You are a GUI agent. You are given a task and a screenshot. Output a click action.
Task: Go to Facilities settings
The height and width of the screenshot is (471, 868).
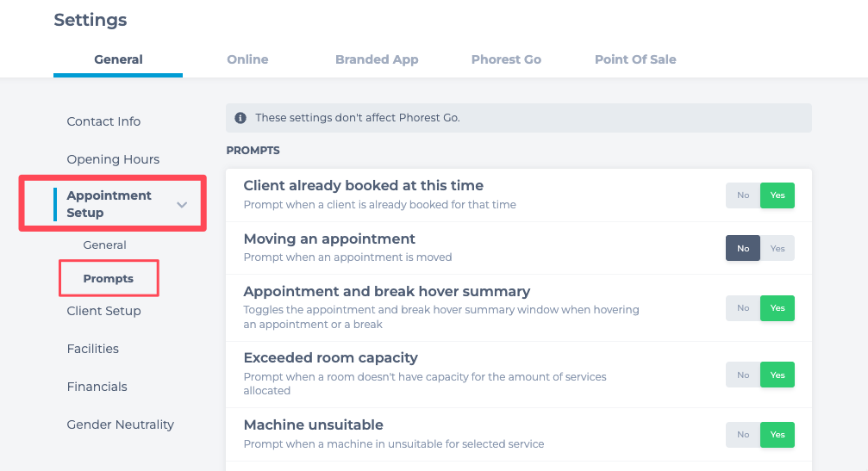coord(92,349)
